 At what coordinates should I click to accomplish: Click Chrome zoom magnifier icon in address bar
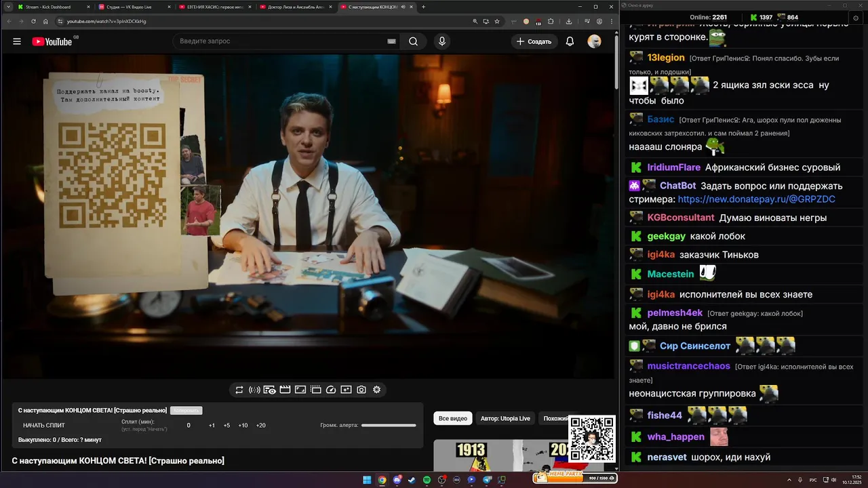coord(475,21)
